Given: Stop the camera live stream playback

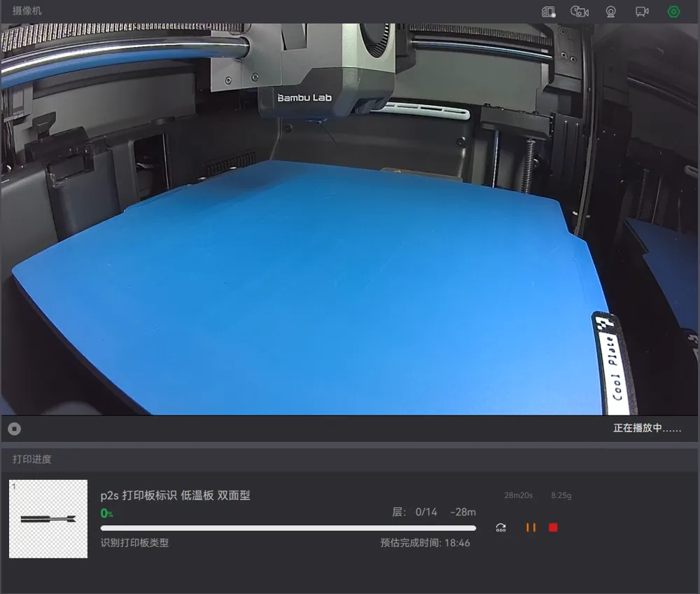Looking at the screenshot, I should (x=14, y=428).
